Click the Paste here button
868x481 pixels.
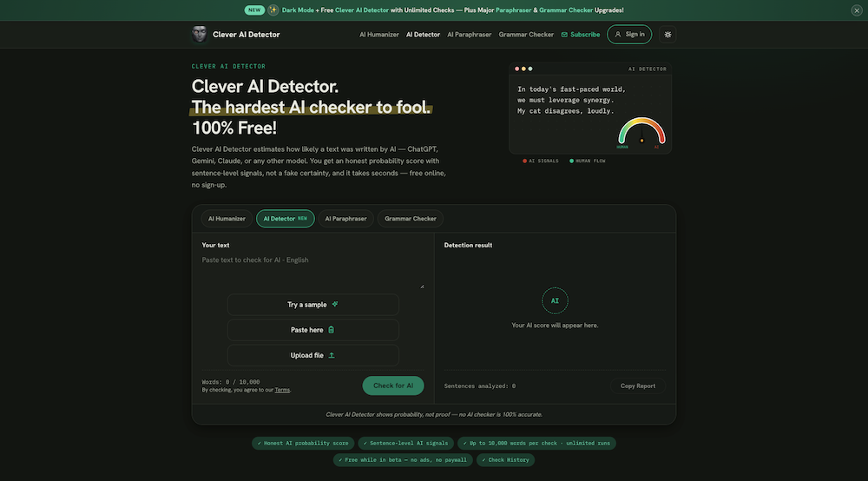[x=312, y=330]
